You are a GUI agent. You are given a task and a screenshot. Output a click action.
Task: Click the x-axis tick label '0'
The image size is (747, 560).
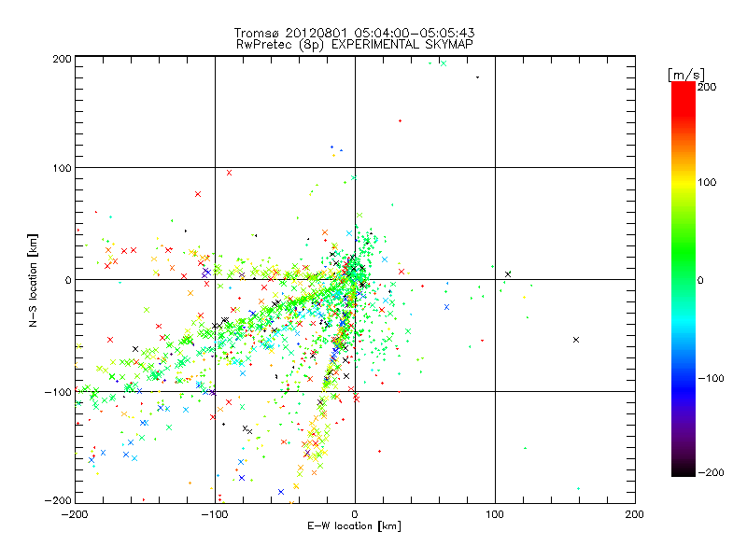coord(355,514)
